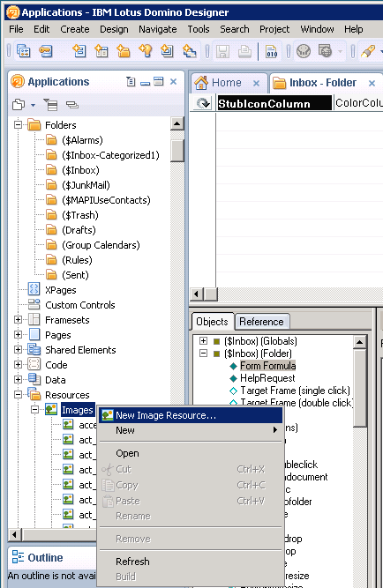
Task: Select the (Sent) folder
Action: coord(76,275)
